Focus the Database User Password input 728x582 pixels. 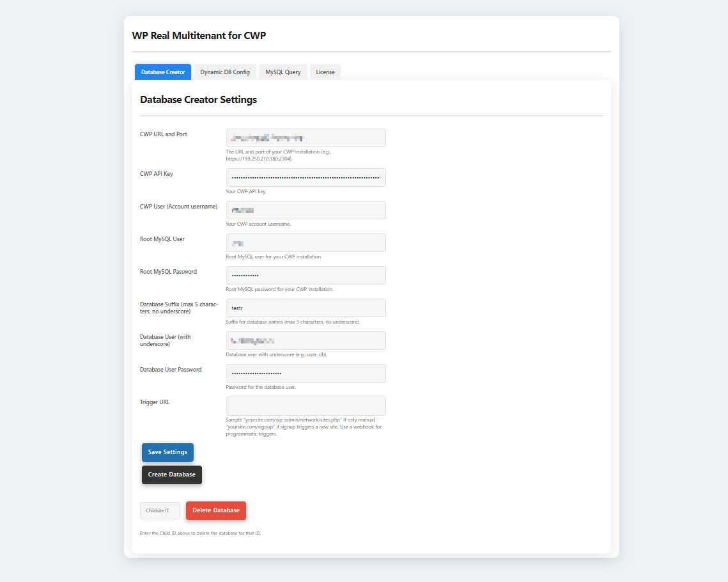(306, 374)
